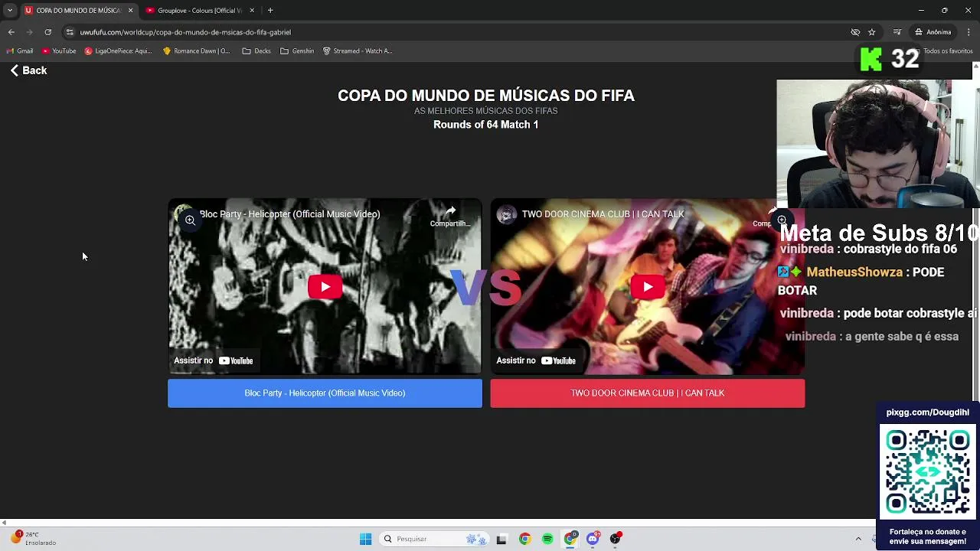Go Back using the page arrow
The height and width of the screenshot is (551, 980).
tap(28, 70)
